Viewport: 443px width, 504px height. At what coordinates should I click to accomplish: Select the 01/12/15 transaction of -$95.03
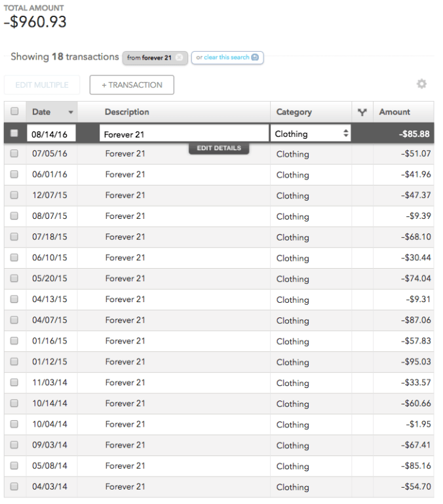click(x=219, y=362)
